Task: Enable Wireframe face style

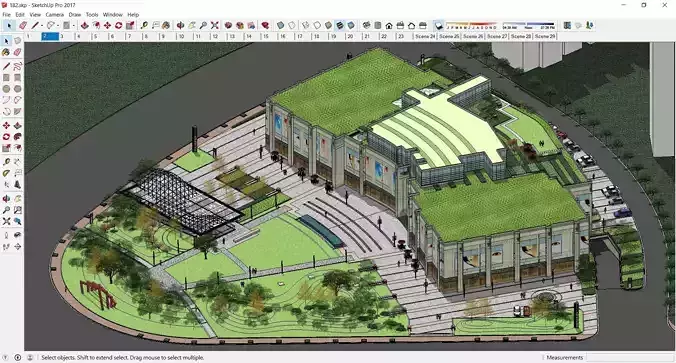Action: pyautogui.click(x=306, y=26)
